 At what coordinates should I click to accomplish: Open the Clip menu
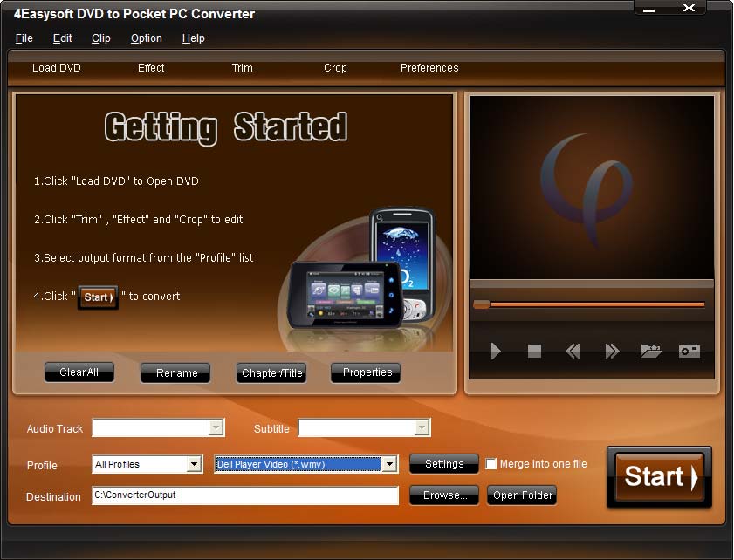point(101,38)
